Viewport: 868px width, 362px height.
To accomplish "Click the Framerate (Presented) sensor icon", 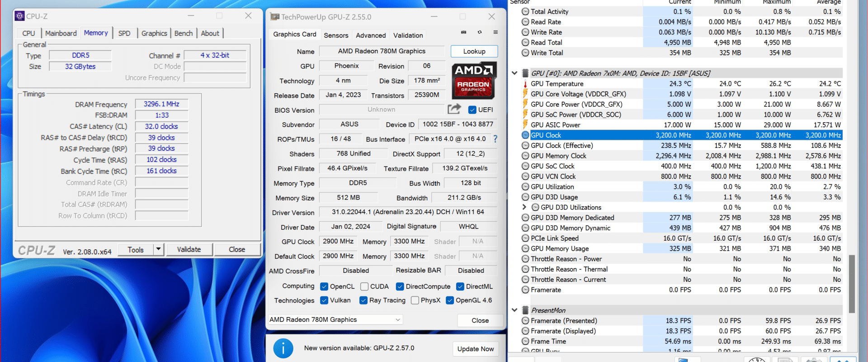I will point(525,320).
